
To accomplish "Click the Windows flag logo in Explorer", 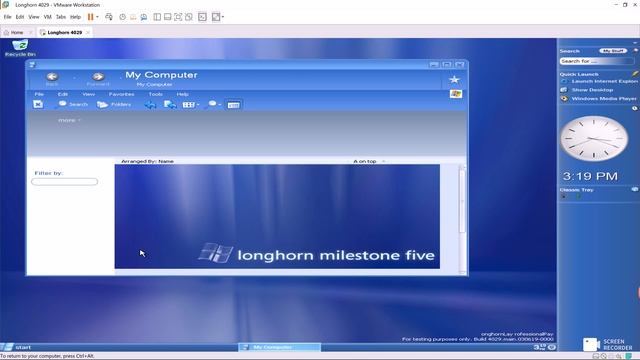I will click(x=456, y=94).
